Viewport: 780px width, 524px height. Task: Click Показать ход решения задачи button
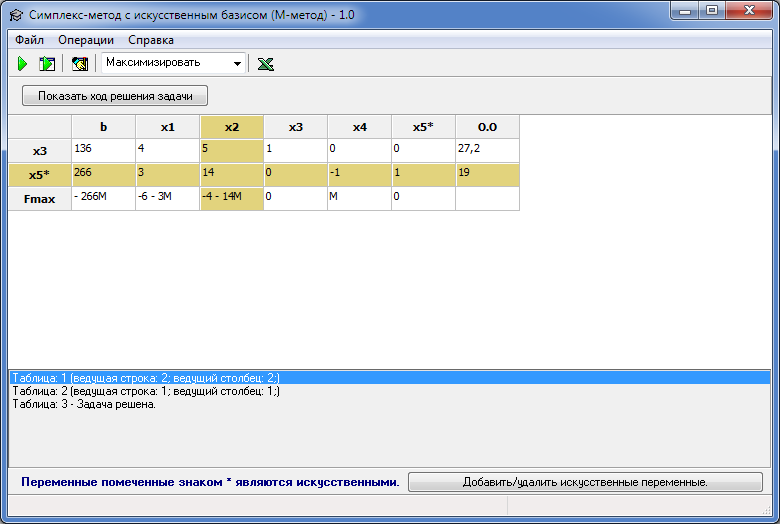coord(115,96)
